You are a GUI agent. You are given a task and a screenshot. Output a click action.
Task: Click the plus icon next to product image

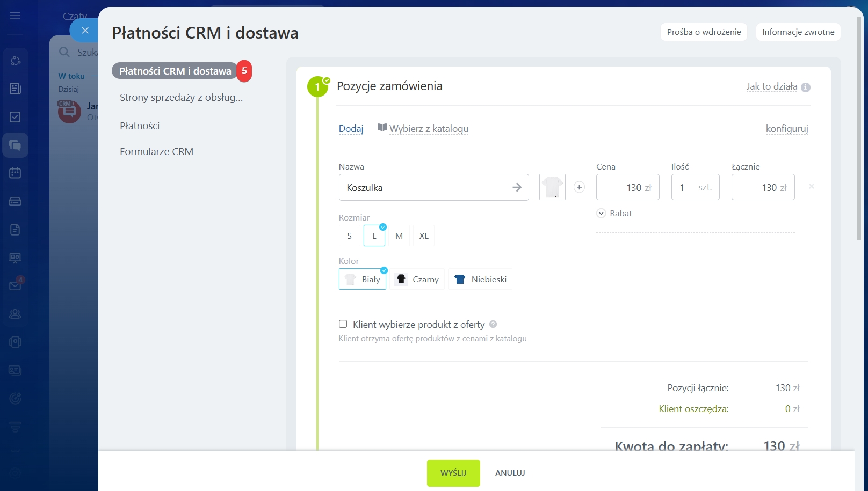point(579,187)
